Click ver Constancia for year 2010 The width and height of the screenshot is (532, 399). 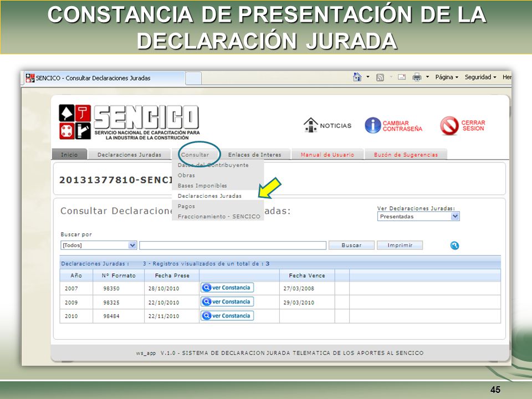tap(227, 315)
